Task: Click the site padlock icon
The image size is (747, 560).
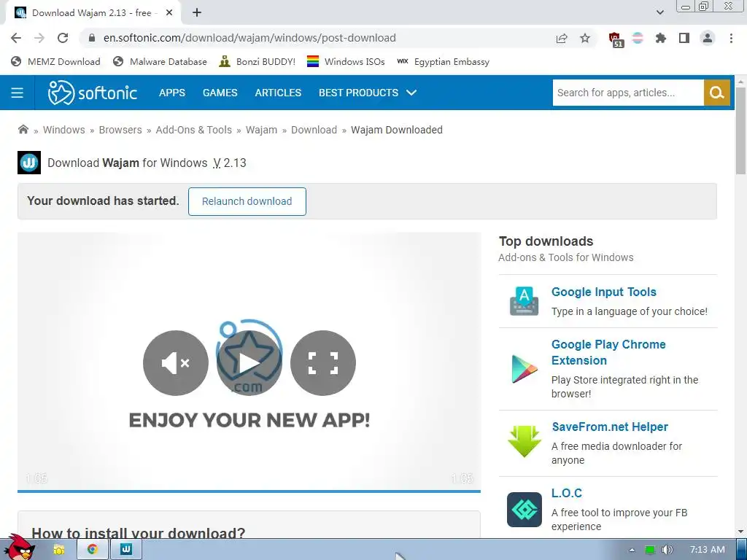Action: point(93,38)
